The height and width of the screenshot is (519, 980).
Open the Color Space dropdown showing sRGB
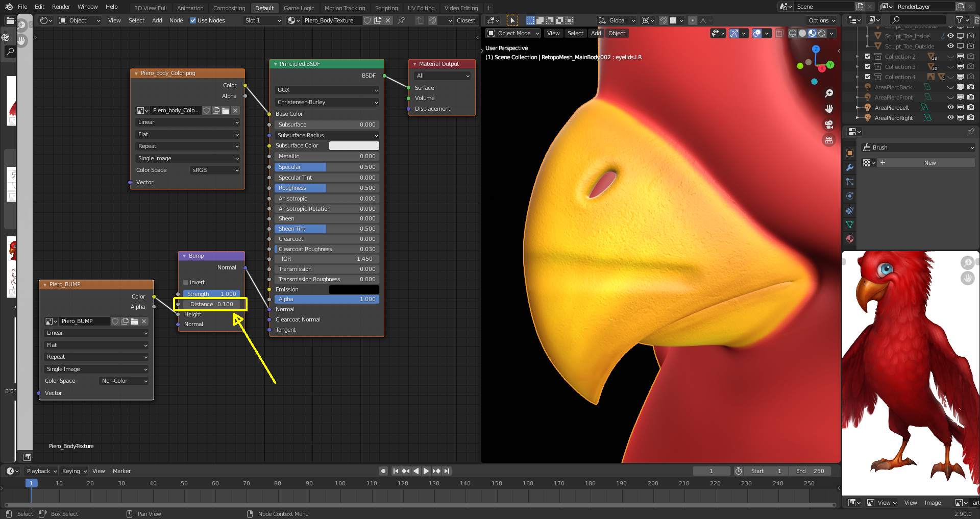click(214, 170)
